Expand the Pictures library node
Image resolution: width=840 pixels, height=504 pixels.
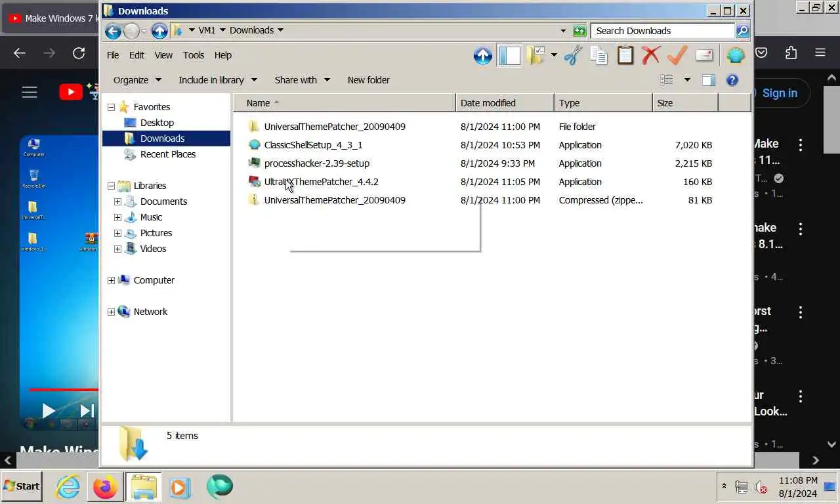[117, 233]
